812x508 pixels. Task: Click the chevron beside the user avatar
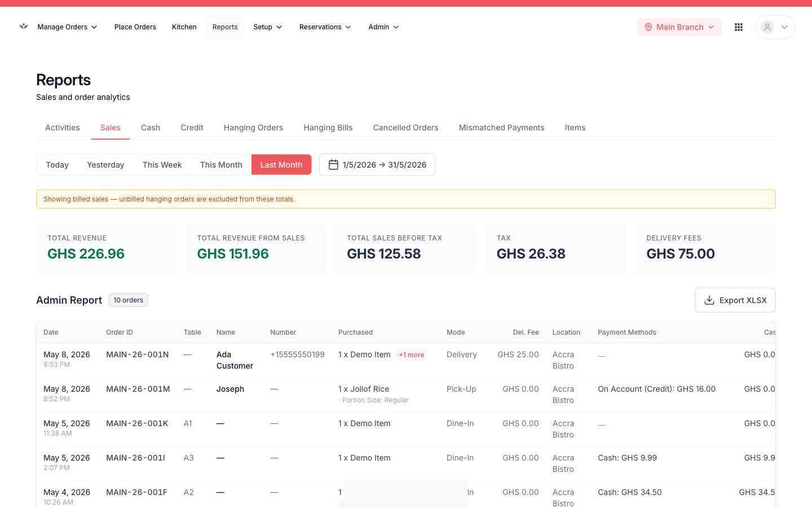tap(784, 27)
